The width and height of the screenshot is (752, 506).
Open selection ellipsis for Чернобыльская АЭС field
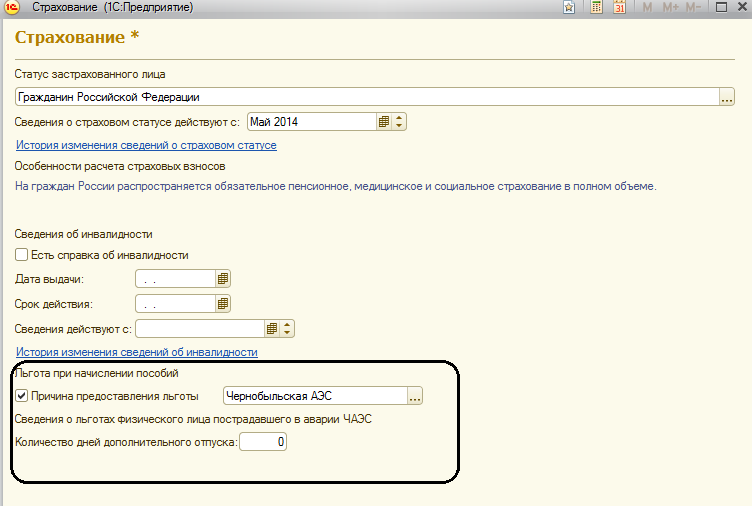(415, 396)
